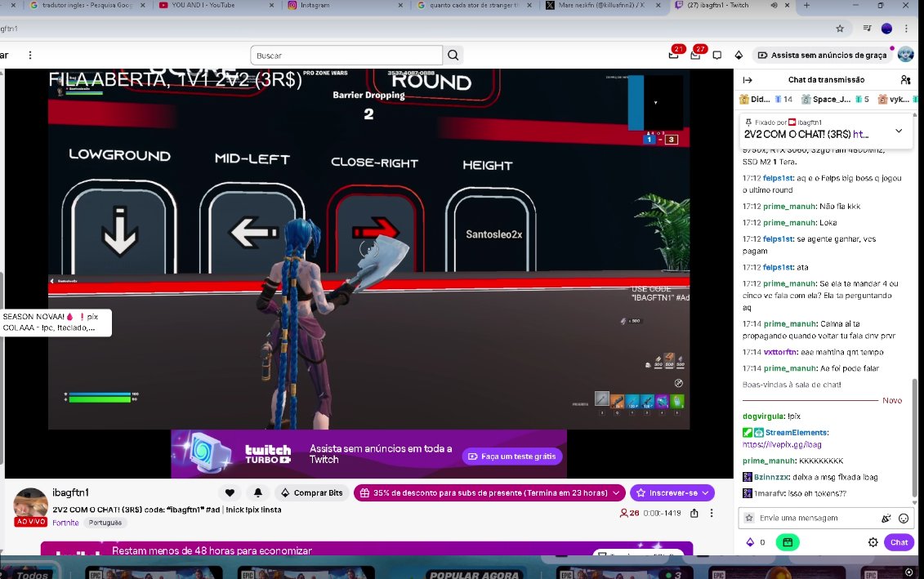
Task: Open the Fortnite category link
Action: (x=65, y=523)
